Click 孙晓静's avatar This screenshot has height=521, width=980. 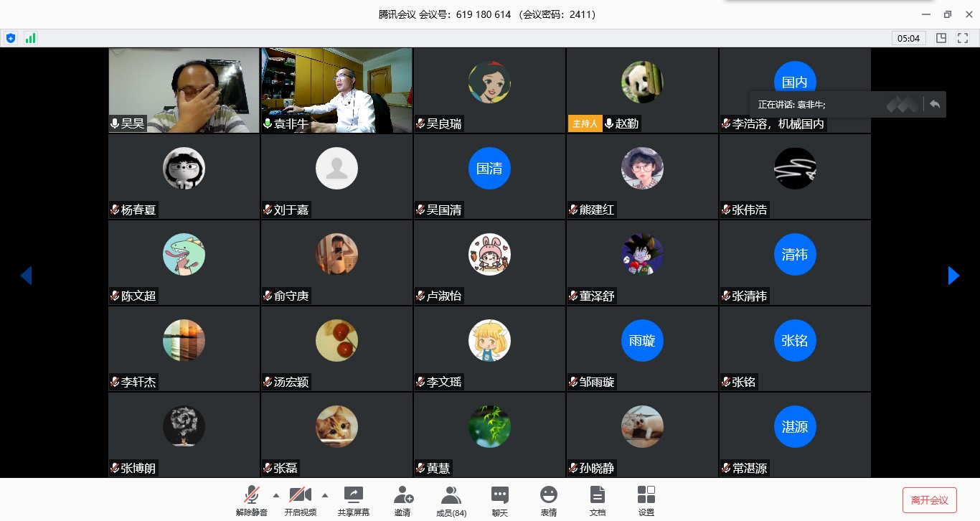(x=642, y=426)
